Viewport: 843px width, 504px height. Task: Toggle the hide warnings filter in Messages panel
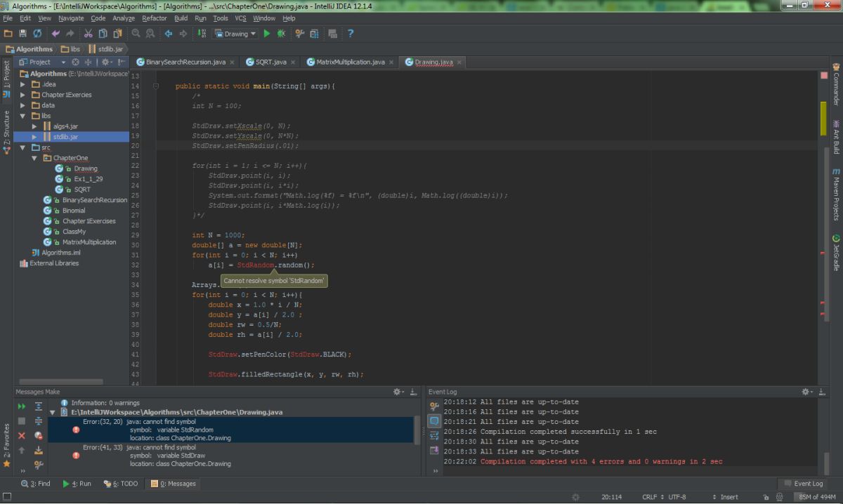coord(39,435)
